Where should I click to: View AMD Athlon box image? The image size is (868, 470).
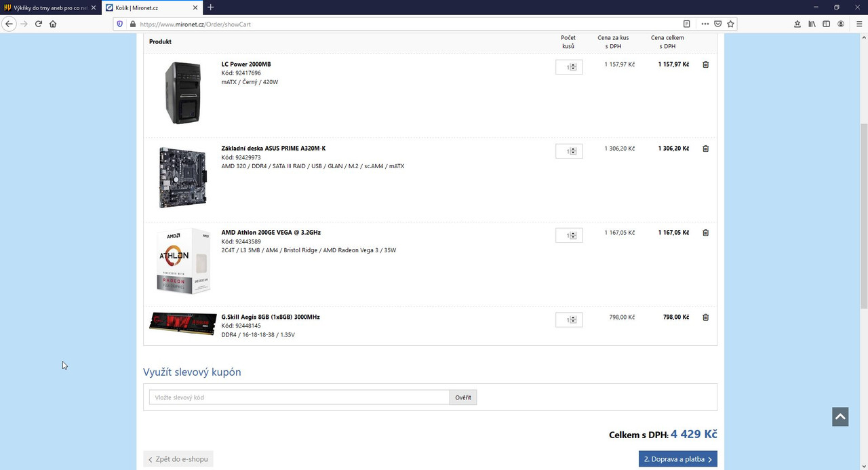pyautogui.click(x=183, y=261)
